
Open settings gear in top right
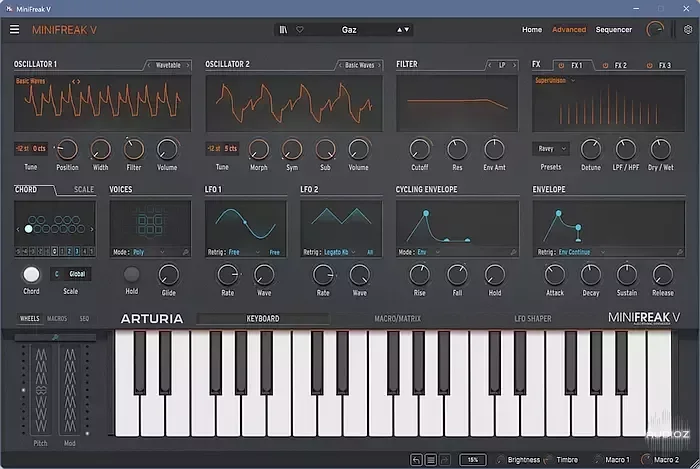pyautogui.click(x=688, y=29)
